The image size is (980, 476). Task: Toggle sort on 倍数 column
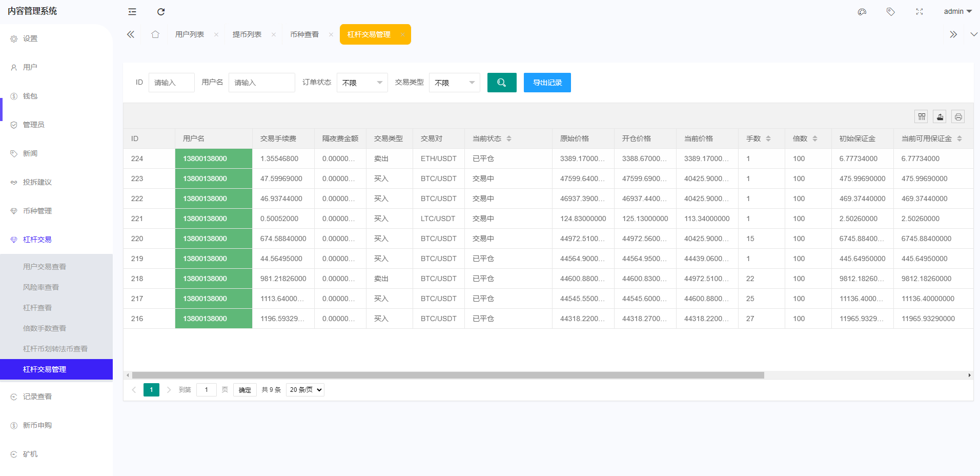coord(814,138)
